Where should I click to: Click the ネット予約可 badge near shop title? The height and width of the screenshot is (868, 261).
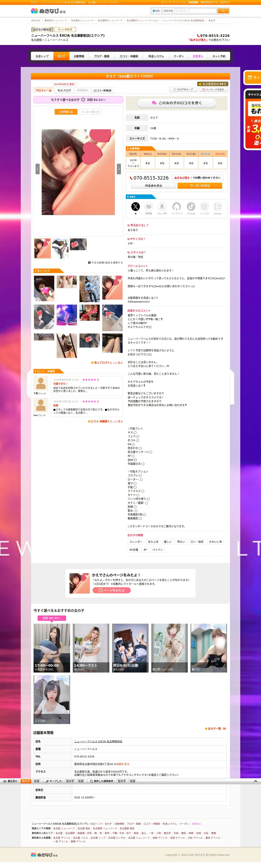tap(65, 30)
